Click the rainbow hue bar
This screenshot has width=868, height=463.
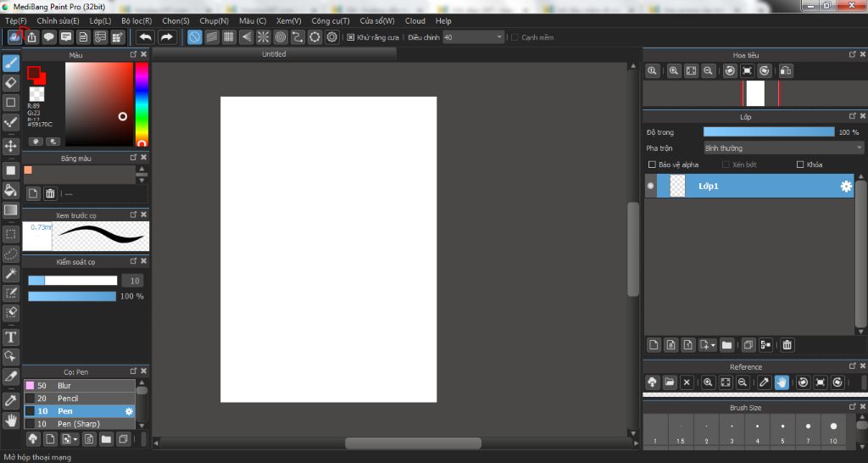tap(142, 104)
